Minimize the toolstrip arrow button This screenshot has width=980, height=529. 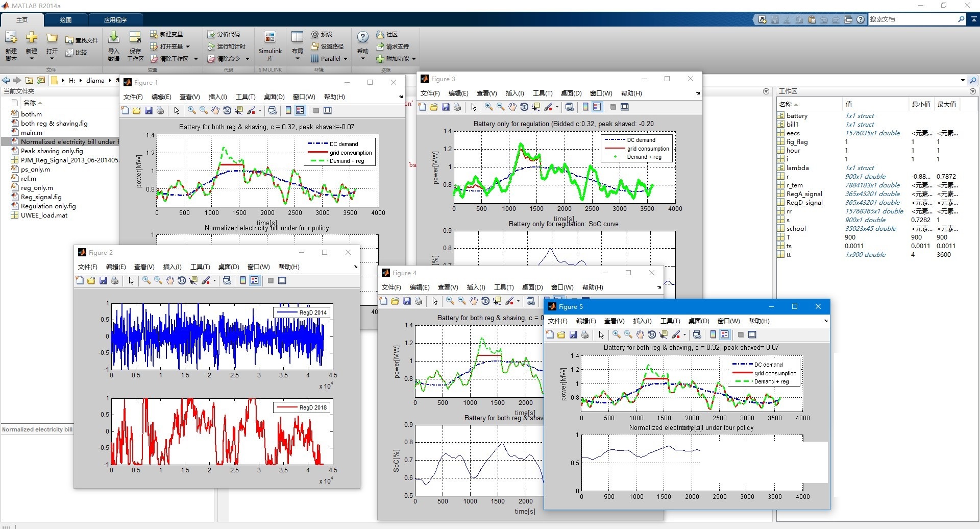(973, 19)
